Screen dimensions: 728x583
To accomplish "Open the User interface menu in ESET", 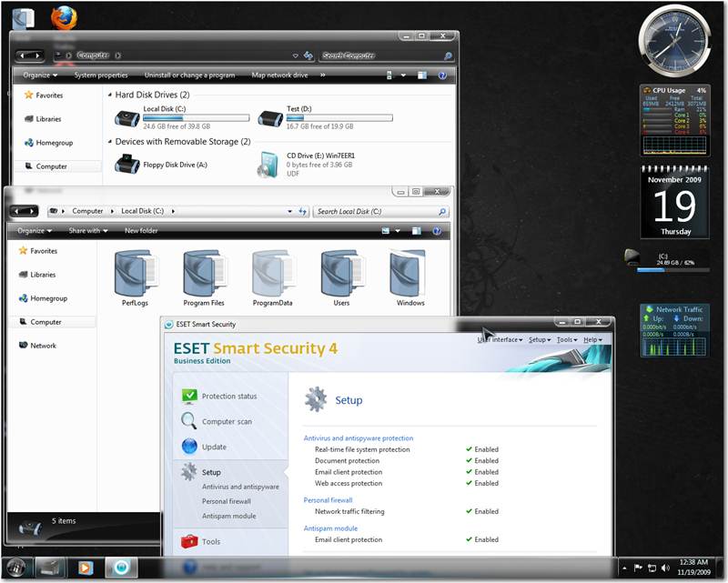I will (x=500, y=340).
